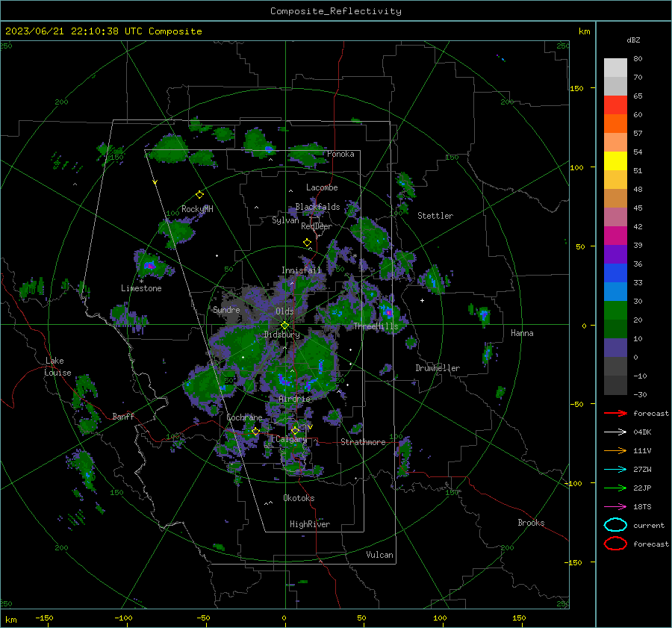Click the cyan 27ZW arrow legend icon
Image resolution: width=672 pixels, height=628 pixels.
pos(615,470)
